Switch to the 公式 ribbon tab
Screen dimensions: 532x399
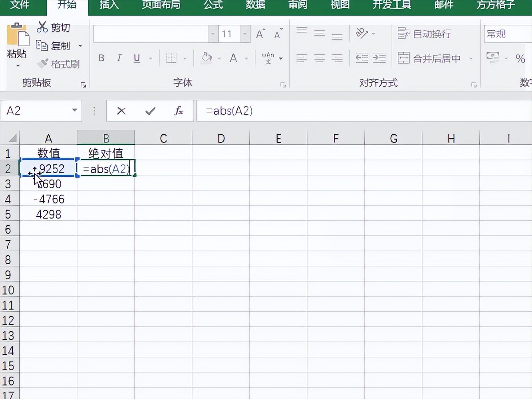click(x=213, y=5)
